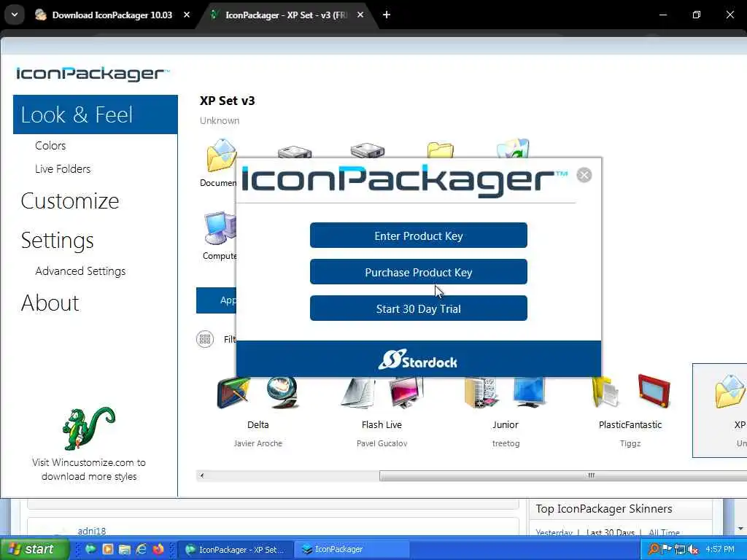The image size is (747, 560).
Task: Close the IconPackager - XP Set tab
Action: (x=360, y=15)
